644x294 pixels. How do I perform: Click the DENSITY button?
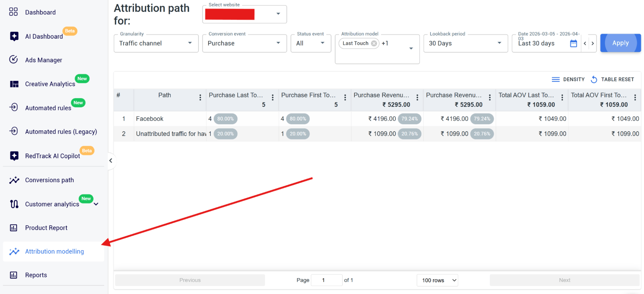click(x=568, y=79)
